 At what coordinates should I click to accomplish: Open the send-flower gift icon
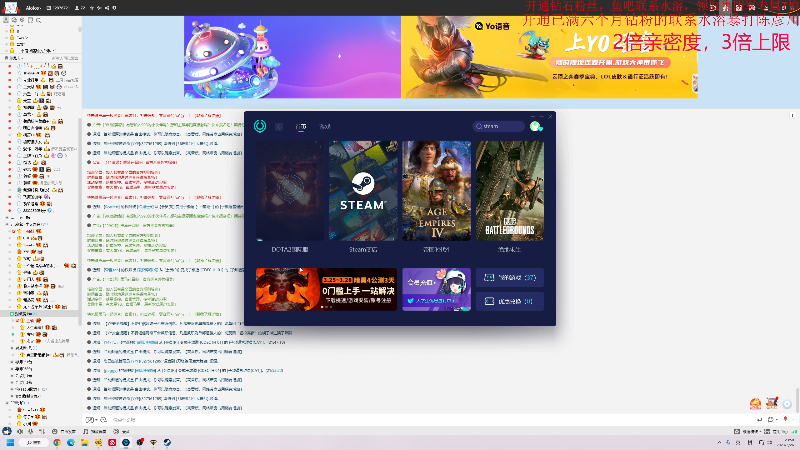pyautogui.click(x=786, y=419)
